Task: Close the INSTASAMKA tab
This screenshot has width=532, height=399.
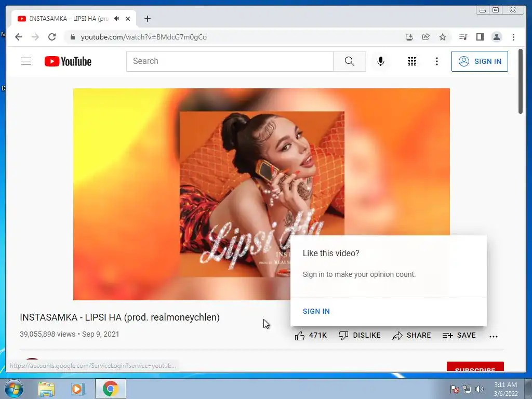Action: pyautogui.click(x=128, y=19)
